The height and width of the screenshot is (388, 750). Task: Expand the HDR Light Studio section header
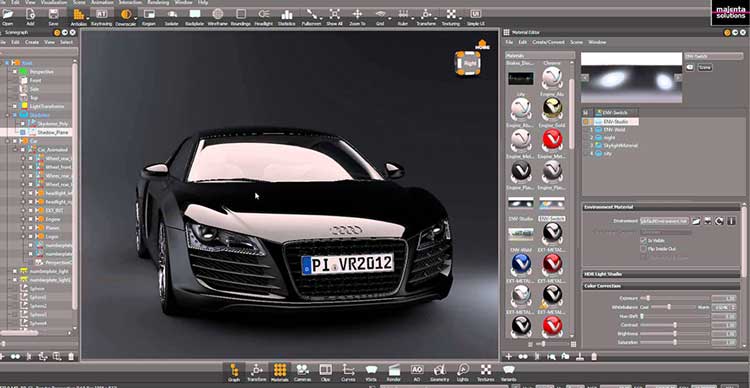pos(661,274)
